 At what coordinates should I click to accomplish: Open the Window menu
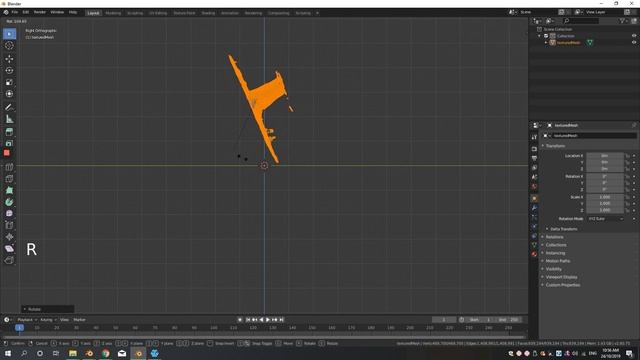pos(57,13)
